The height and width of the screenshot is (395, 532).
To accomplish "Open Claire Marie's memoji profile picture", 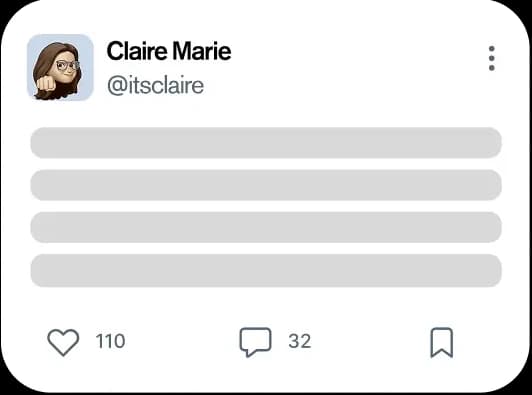I will 60,67.
